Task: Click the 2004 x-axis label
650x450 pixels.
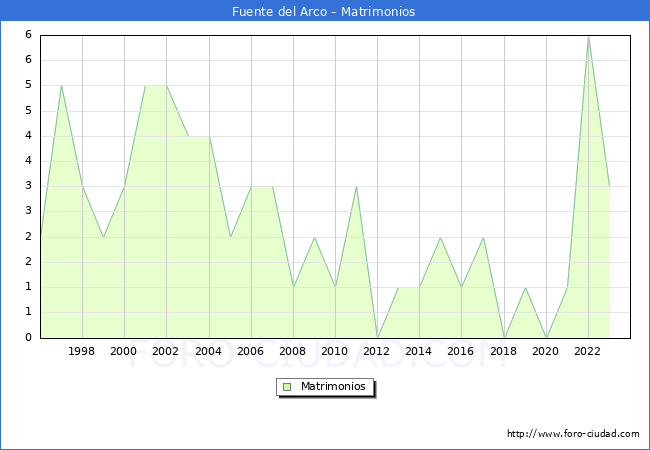Action: point(209,351)
